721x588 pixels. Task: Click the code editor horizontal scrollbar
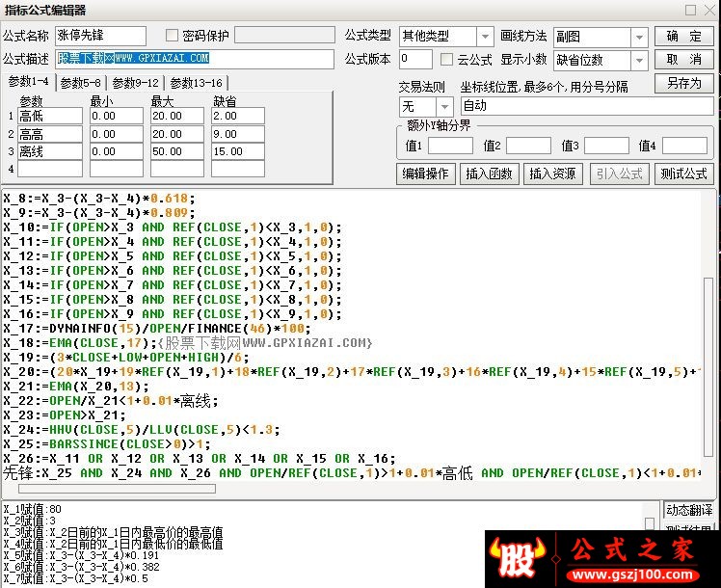(145, 489)
